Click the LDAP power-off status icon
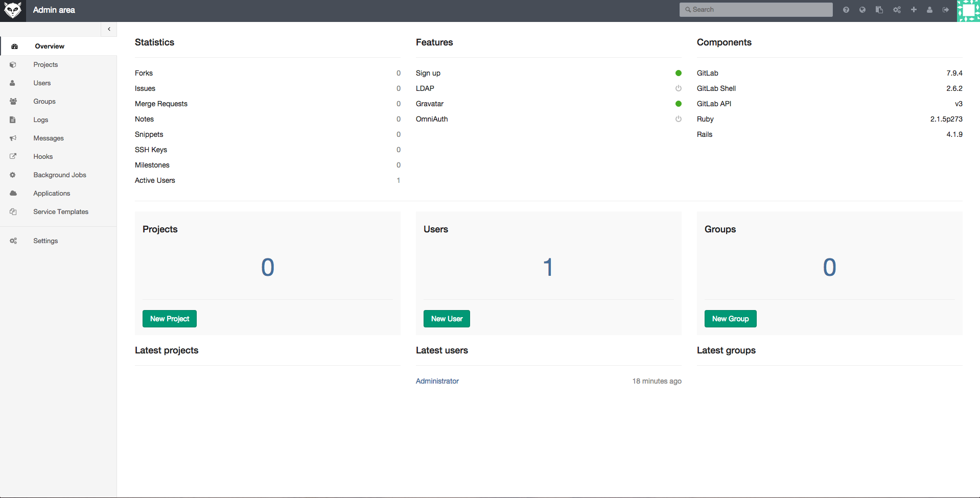Viewport: 980px width, 498px height. coord(678,88)
